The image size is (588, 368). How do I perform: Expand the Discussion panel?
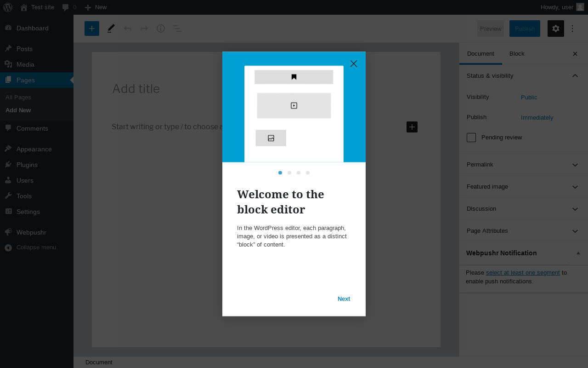(x=524, y=209)
